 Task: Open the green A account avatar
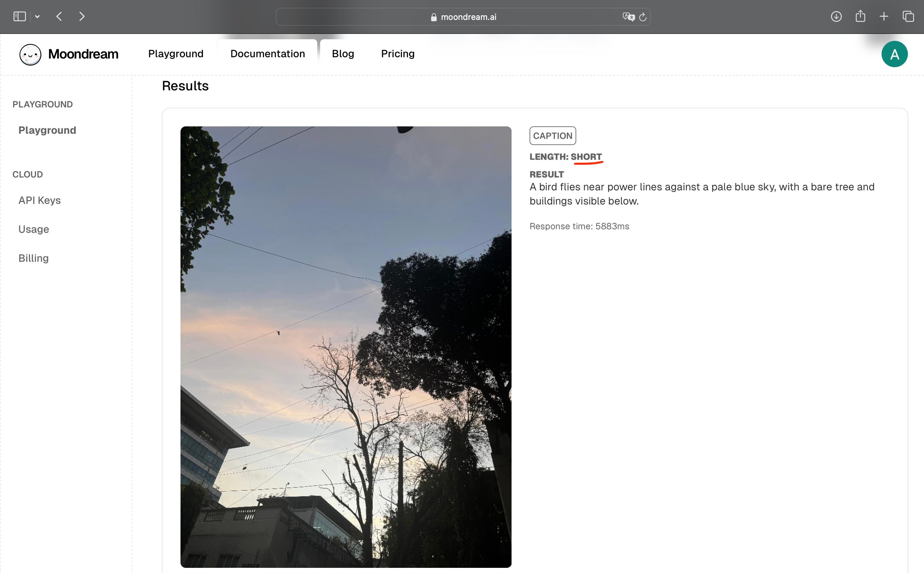coord(894,54)
